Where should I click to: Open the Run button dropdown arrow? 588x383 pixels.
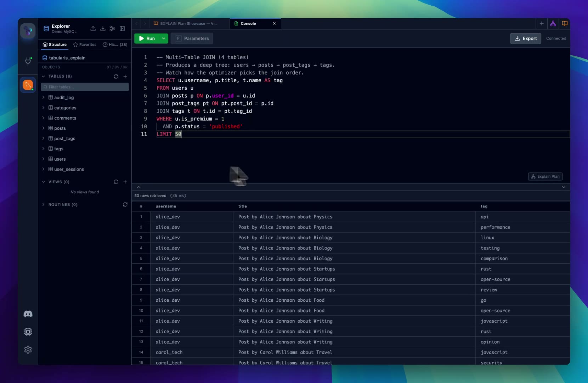click(163, 39)
